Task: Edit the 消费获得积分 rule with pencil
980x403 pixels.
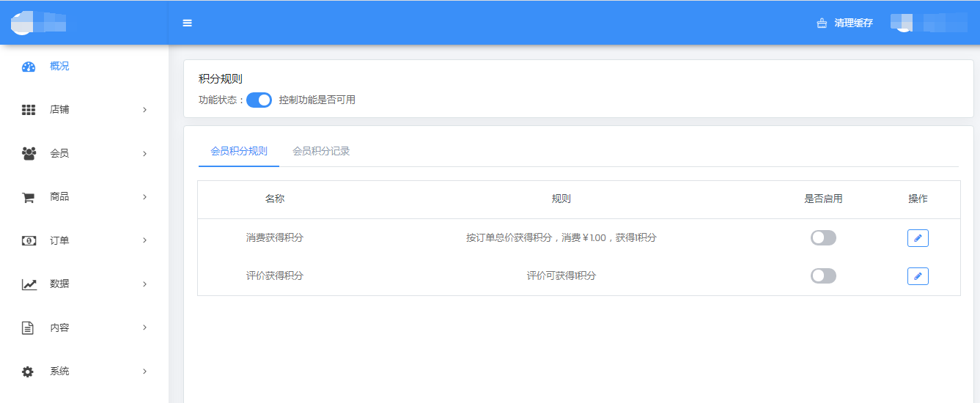Action: point(918,238)
